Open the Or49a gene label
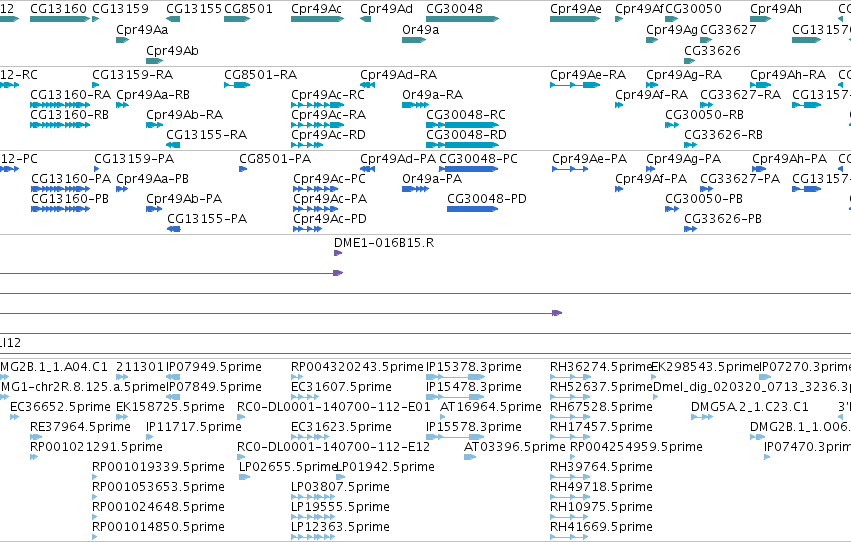This screenshot has height=542, width=851. point(421,30)
